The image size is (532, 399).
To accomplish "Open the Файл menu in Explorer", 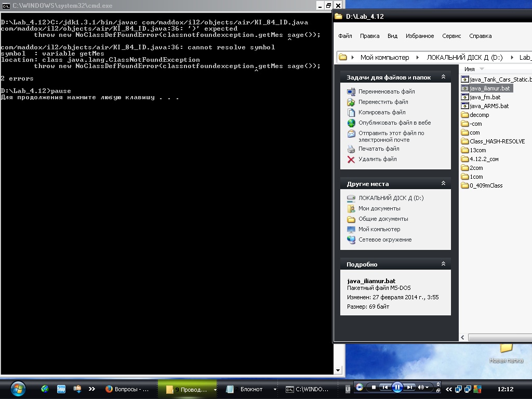I will coord(345,36).
